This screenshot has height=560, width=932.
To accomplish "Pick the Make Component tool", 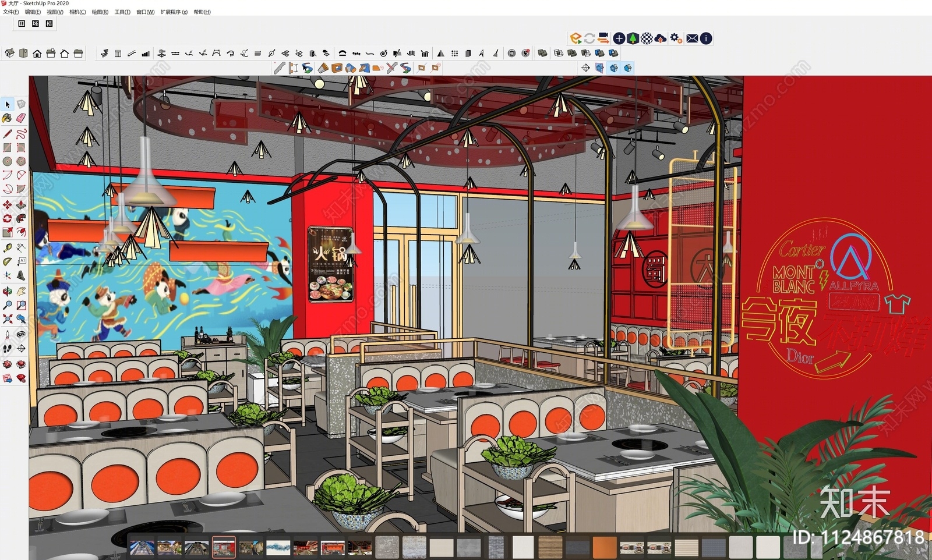I will tap(21, 104).
